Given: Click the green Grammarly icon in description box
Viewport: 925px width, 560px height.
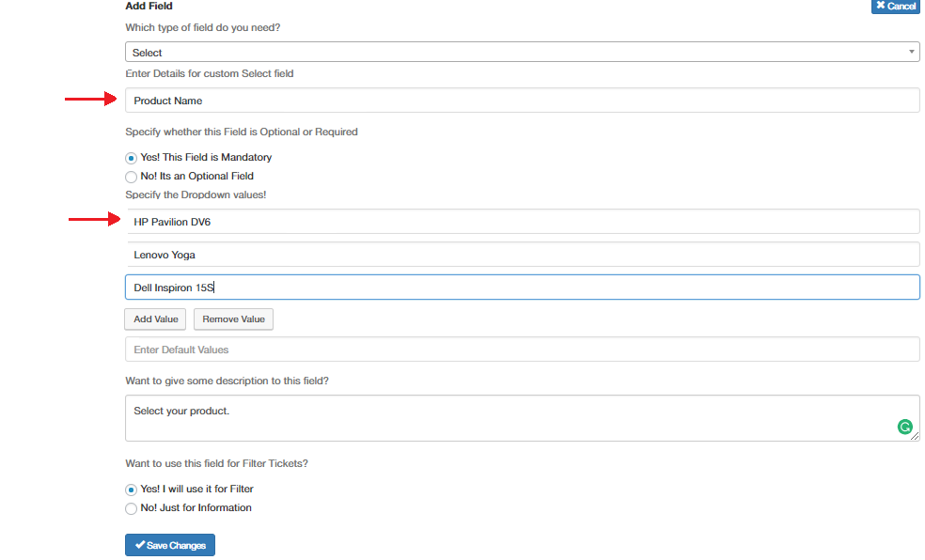Looking at the screenshot, I should point(904,427).
